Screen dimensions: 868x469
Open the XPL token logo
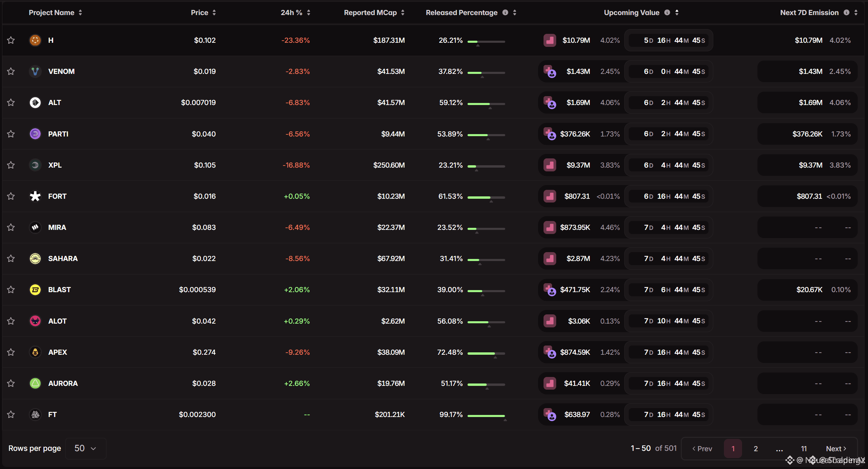pos(35,165)
